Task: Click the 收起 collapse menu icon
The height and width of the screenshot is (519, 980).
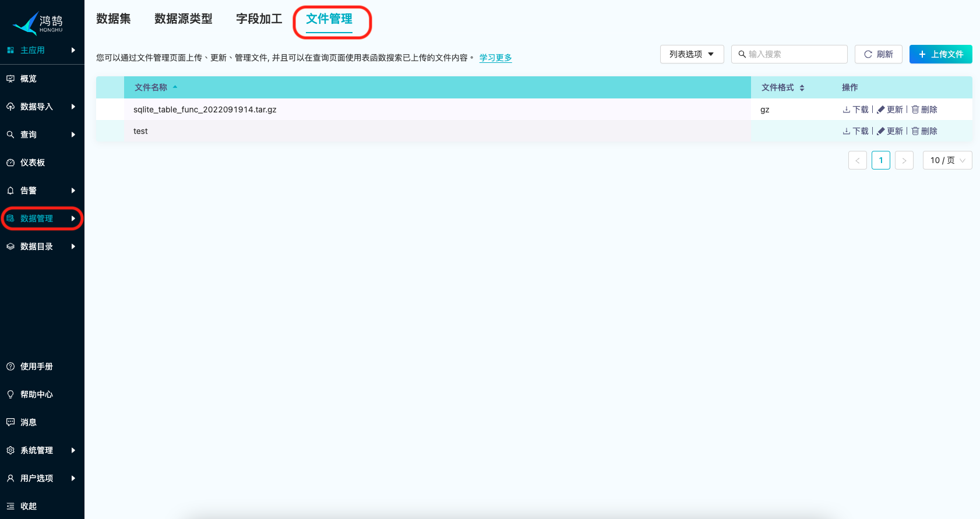Action: coord(10,506)
